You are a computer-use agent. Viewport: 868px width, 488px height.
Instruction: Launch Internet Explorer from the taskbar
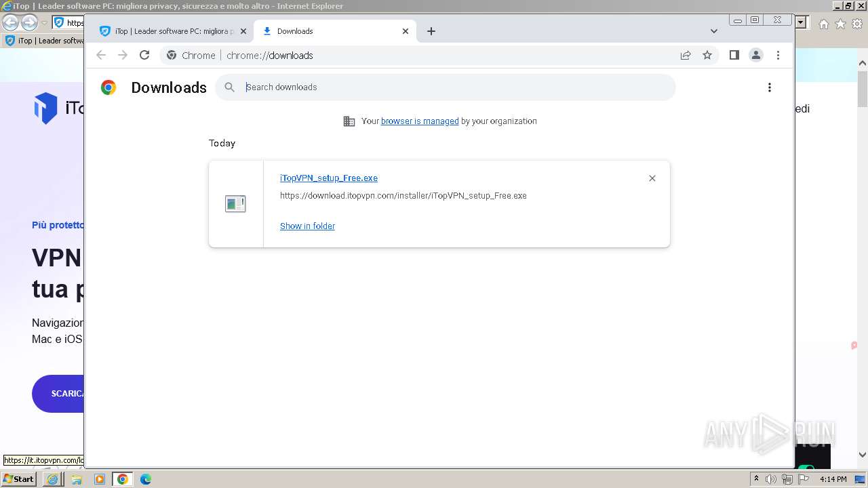[53, 479]
